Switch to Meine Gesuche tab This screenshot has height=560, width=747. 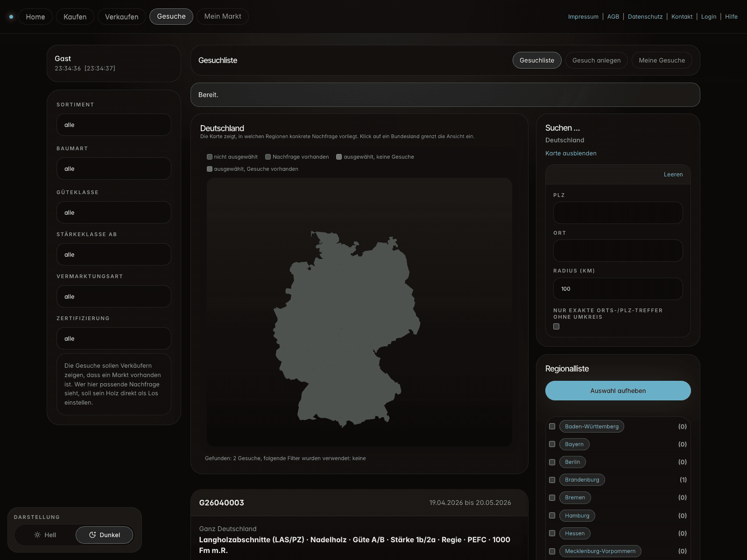click(662, 60)
